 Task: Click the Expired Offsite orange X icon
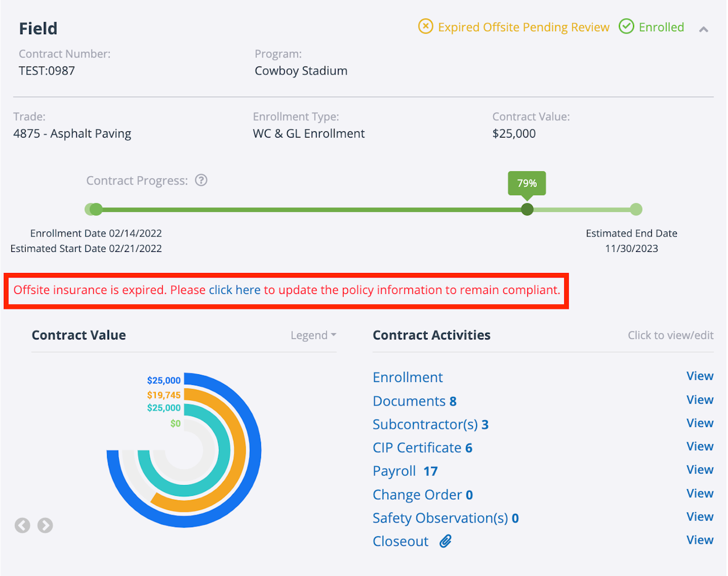tap(425, 27)
